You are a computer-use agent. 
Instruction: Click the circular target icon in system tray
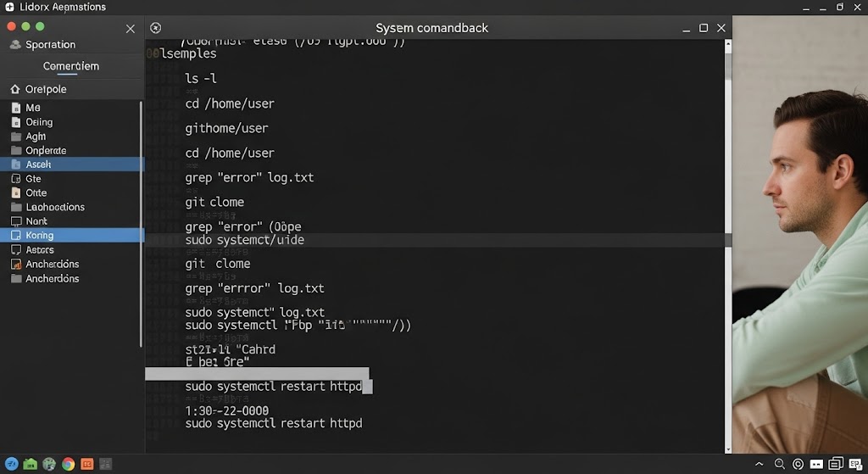click(x=798, y=464)
